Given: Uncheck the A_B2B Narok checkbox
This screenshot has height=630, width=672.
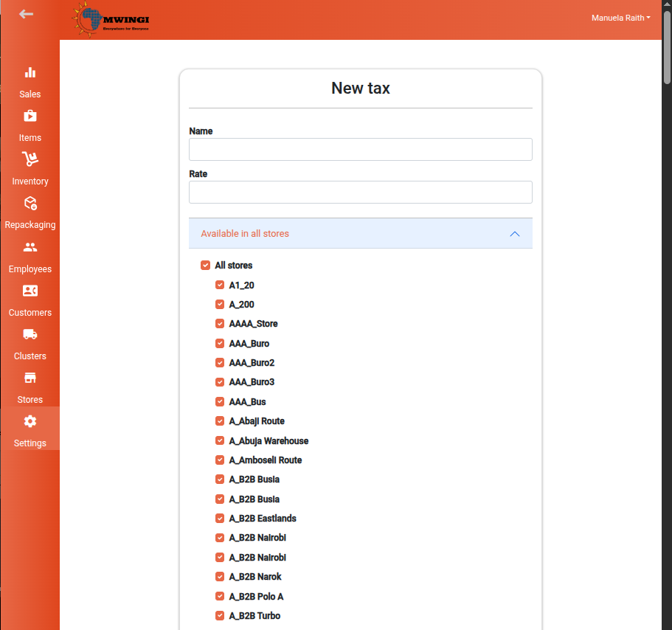Looking at the screenshot, I should point(220,576).
